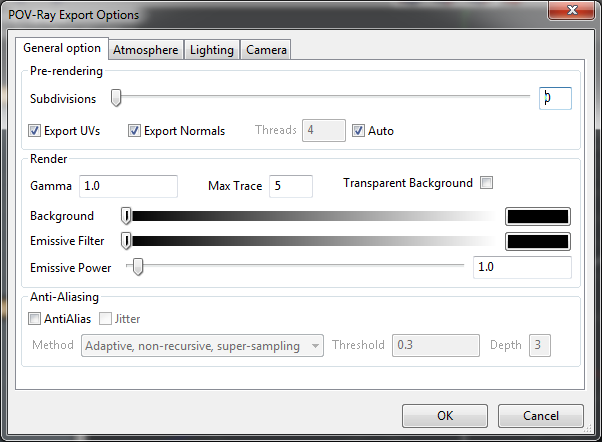Image resolution: width=602 pixels, height=442 pixels.
Task: Select the Camera tab
Action: [x=266, y=50]
